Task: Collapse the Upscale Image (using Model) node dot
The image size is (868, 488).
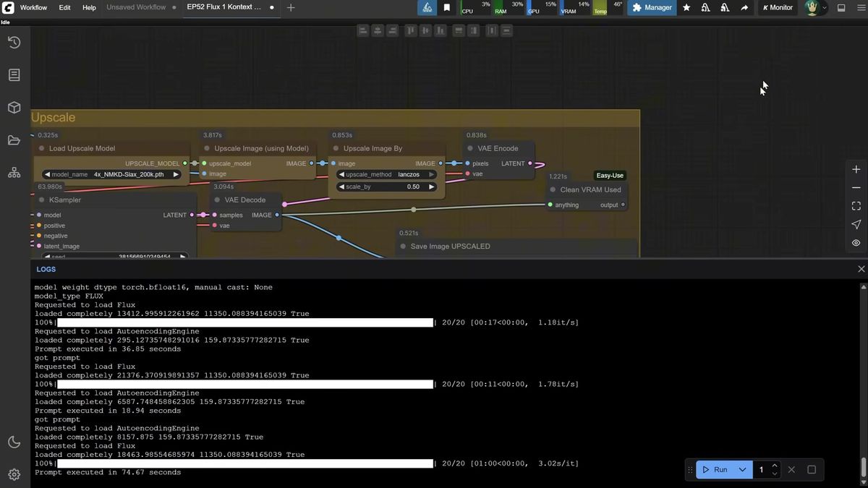Action: click(207, 148)
